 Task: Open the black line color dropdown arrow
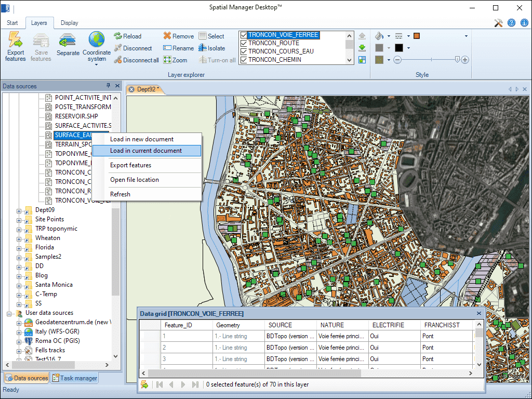[408, 48]
